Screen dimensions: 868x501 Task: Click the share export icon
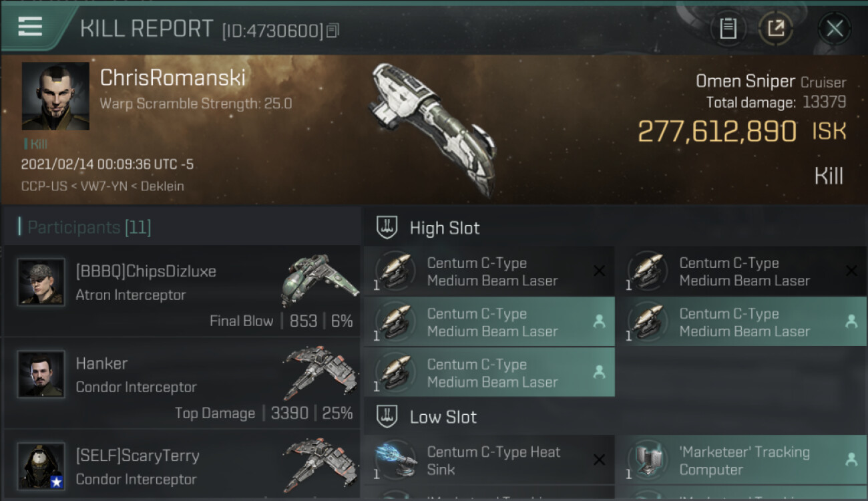[776, 29]
